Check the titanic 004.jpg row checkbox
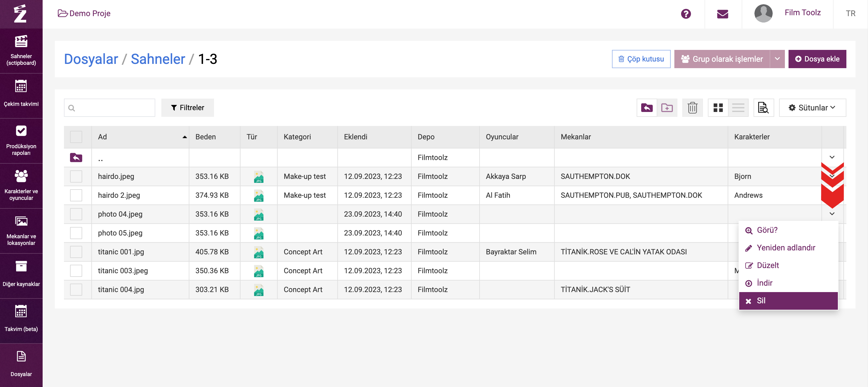This screenshot has width=868, height=387. tap(76, 289)
